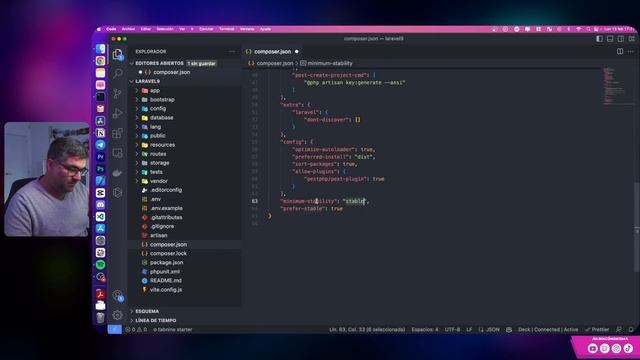Open the Ventana menu

tap(247, 29)
